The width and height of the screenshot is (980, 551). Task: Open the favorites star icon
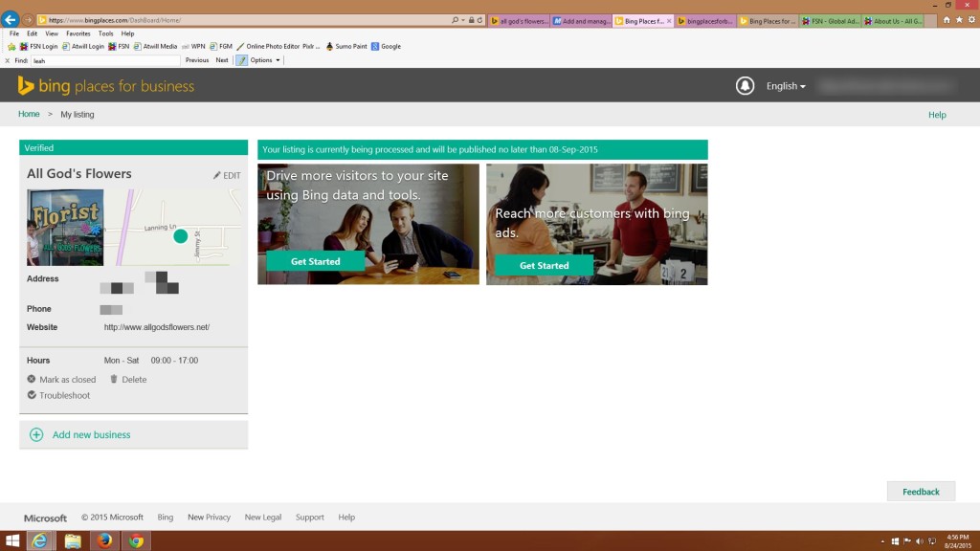pos(959,20)
